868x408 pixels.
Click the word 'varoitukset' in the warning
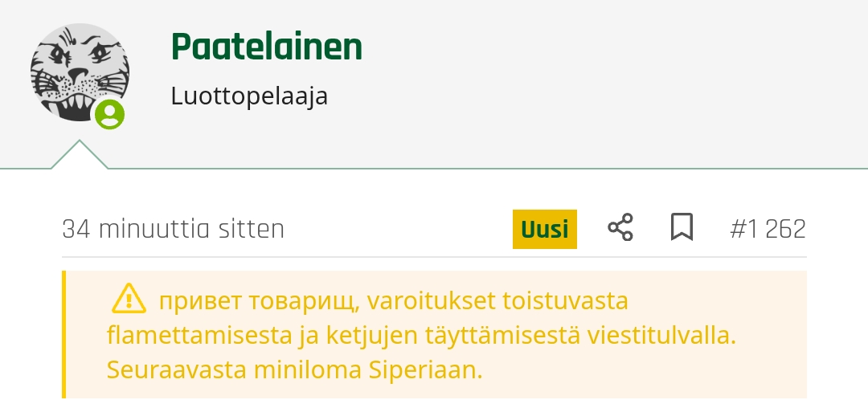click(434, 301)
